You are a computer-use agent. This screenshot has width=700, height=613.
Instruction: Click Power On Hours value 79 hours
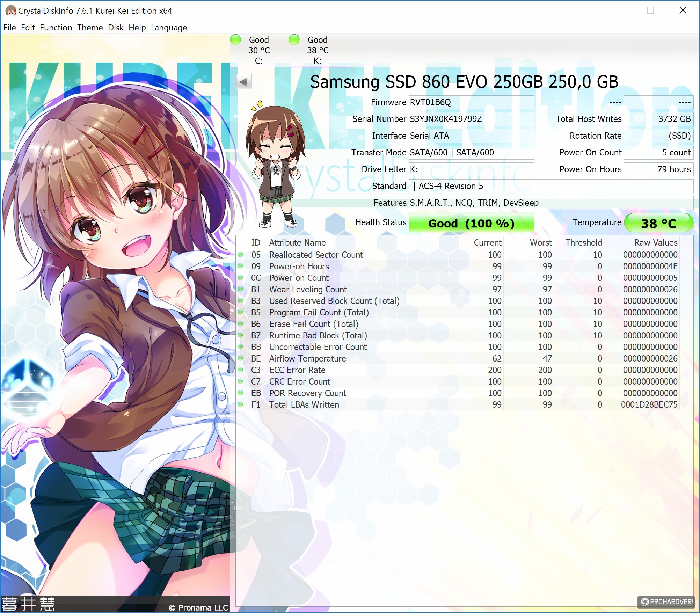click(x=658, y=169)
